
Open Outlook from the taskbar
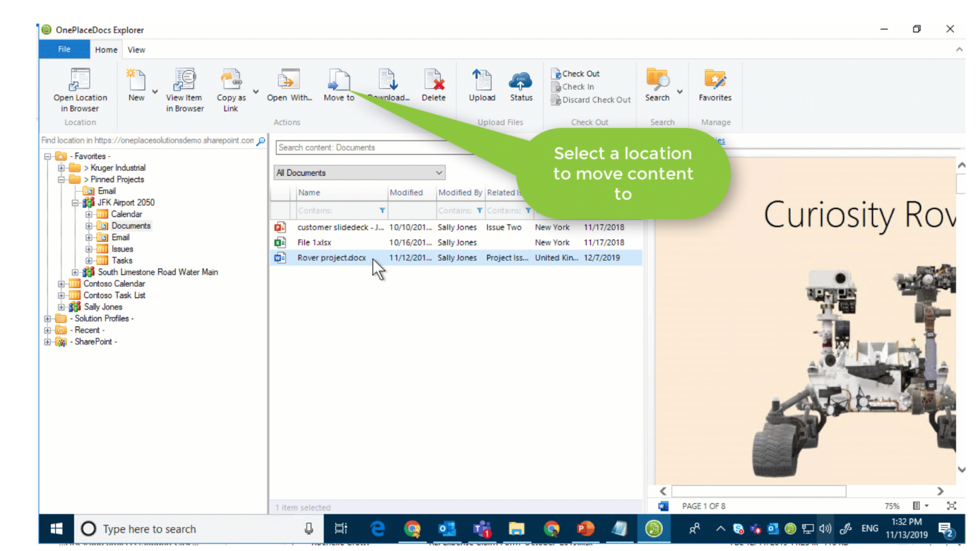point(447,528)
